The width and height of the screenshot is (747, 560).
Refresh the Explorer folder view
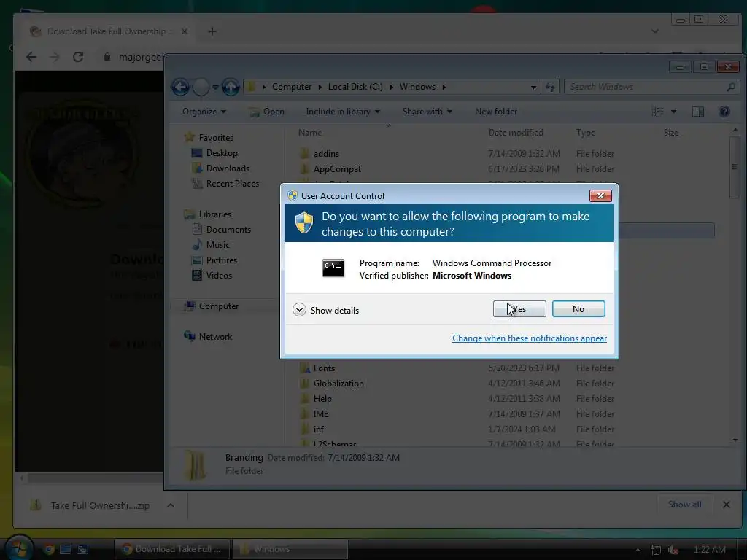550,87
